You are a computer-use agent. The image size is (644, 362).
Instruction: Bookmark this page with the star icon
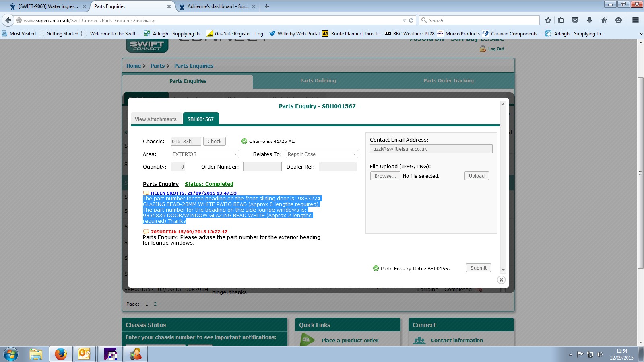click(x=548, y=20)
